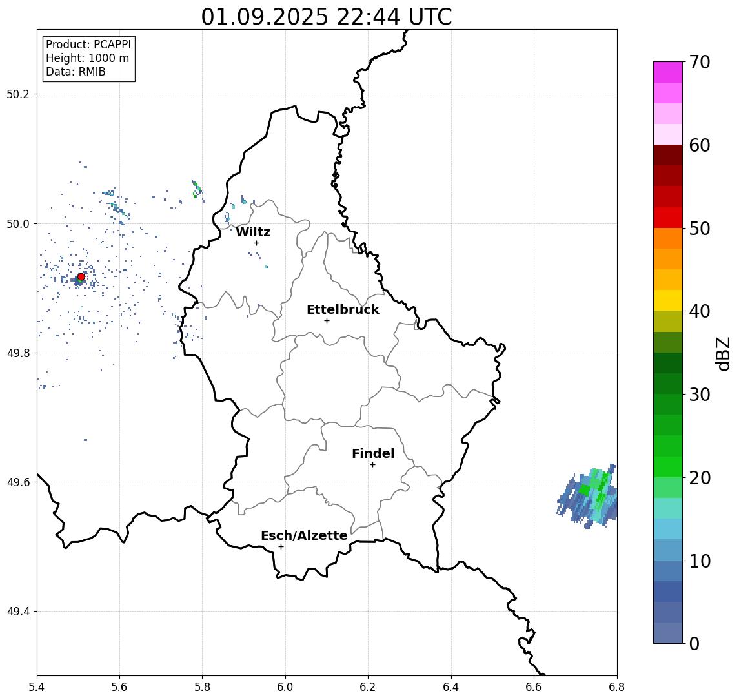Click longitude tick label 5.8
This screenshot has width=739, height=700.
203,687
